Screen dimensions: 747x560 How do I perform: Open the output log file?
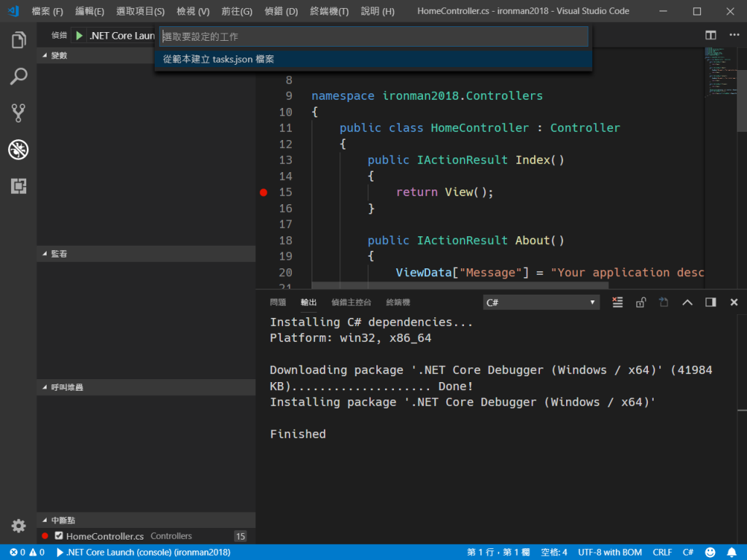[664, 303]
